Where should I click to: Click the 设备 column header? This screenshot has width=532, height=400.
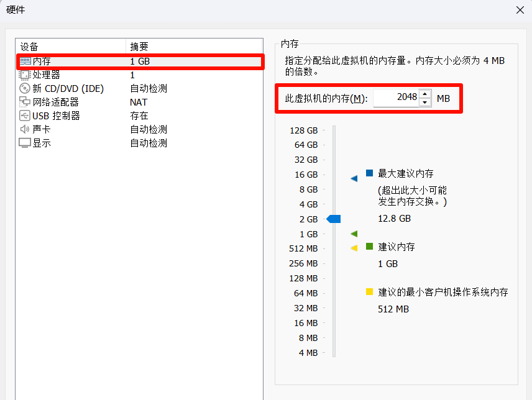click(x=71, y=47)
